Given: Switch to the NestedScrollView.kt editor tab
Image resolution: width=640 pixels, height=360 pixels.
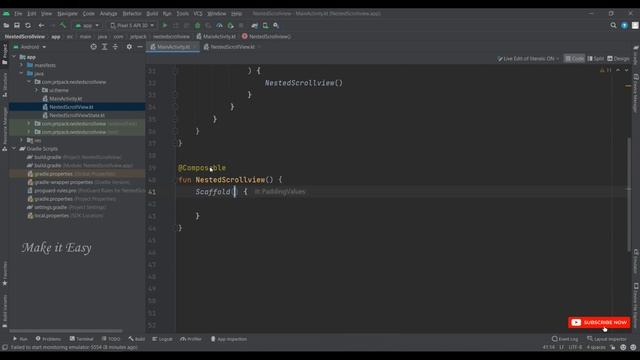Looking at the screenshot, I should tap(232, 47).
